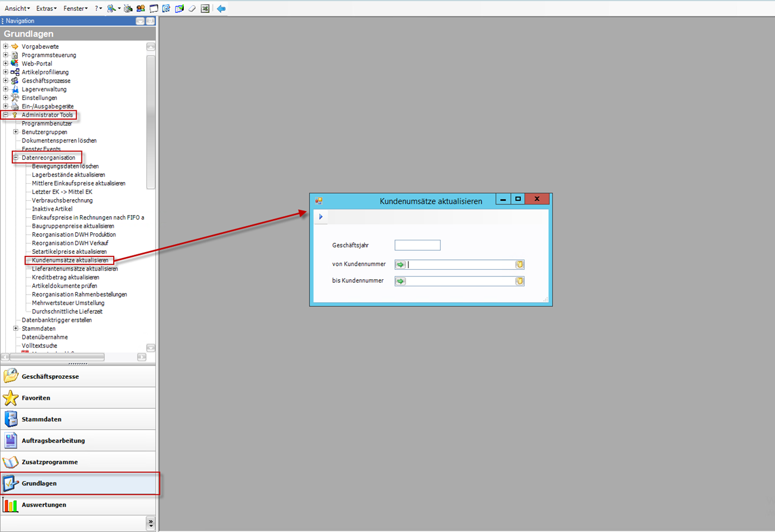Select Lieferantenumsätze aktualisieren in tree
The width and height of the screenshot is (775, 532).
click(75, 269)
